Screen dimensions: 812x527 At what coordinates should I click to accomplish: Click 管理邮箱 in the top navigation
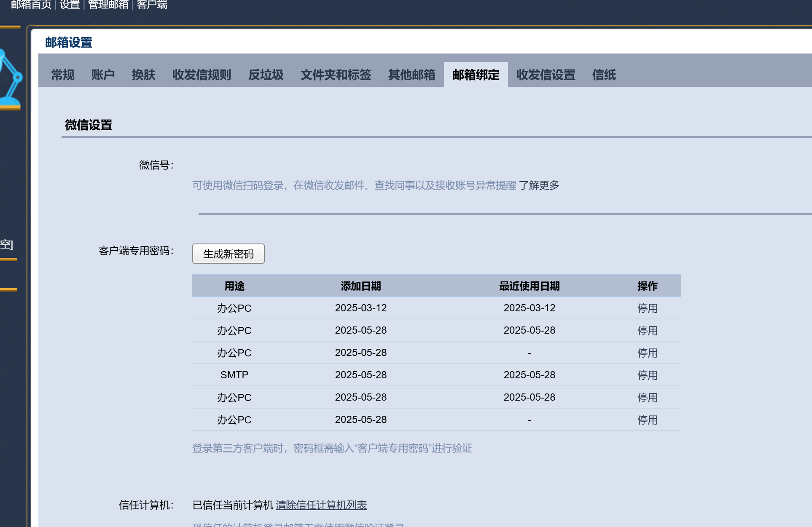pyautogui.click(x=108, y=5)
